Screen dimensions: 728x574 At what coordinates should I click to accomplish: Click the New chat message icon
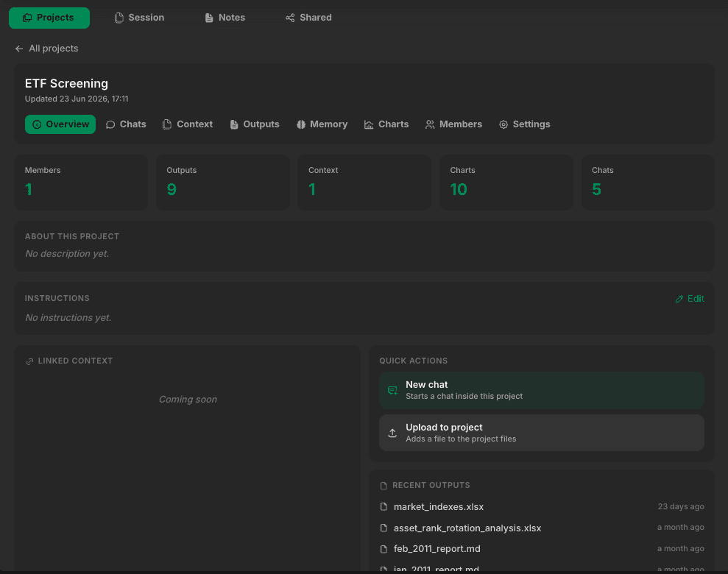392,391
